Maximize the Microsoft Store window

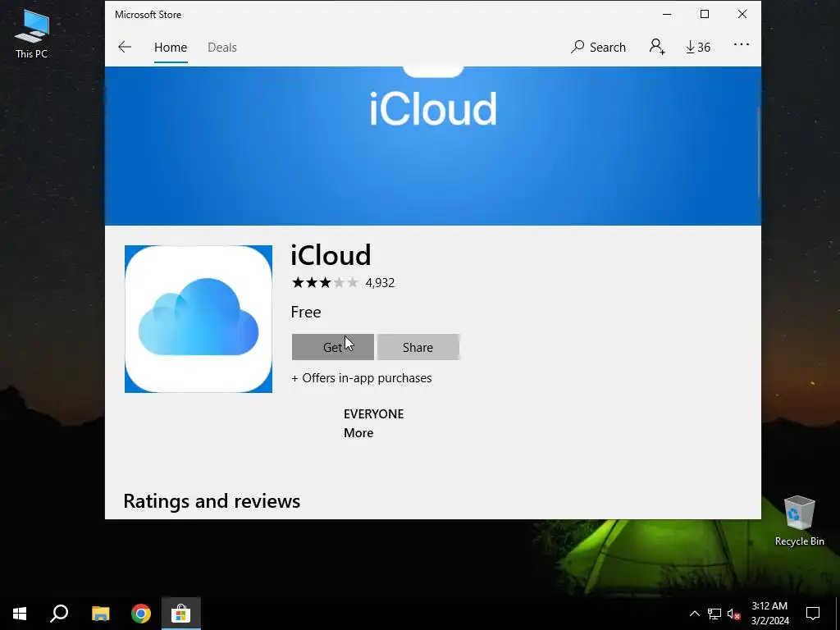tap(705, 15)
